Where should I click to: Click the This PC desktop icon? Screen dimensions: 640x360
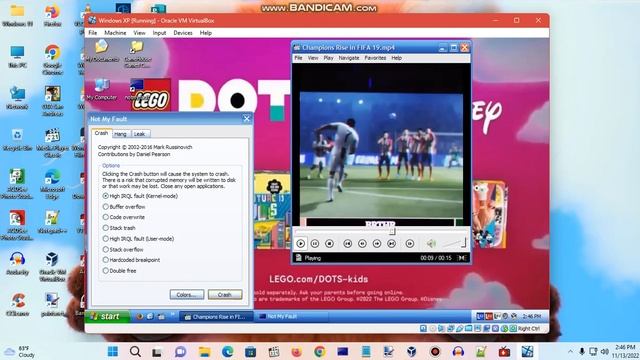18,56
